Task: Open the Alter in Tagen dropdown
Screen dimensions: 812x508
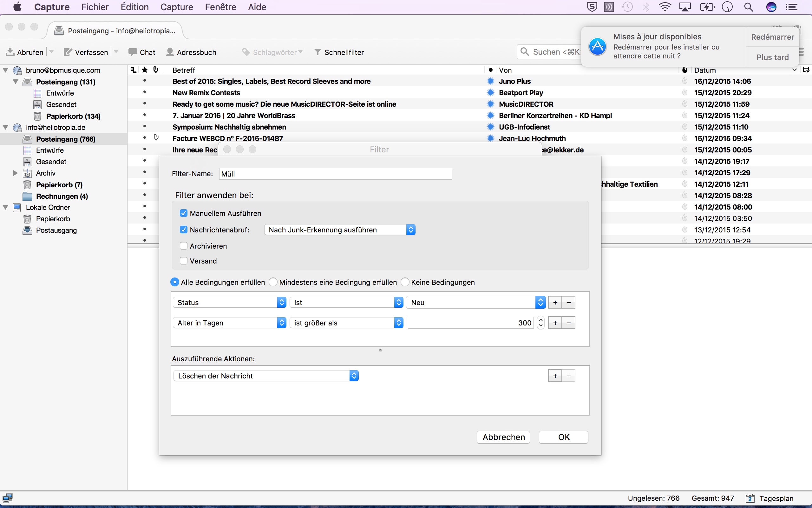Action: click(x=230, y=323)
